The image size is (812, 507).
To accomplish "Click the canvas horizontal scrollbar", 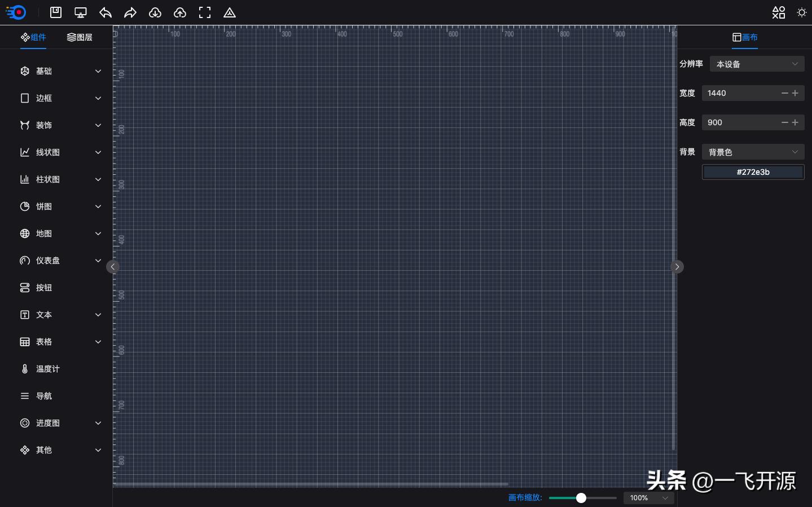I will 311,484.
